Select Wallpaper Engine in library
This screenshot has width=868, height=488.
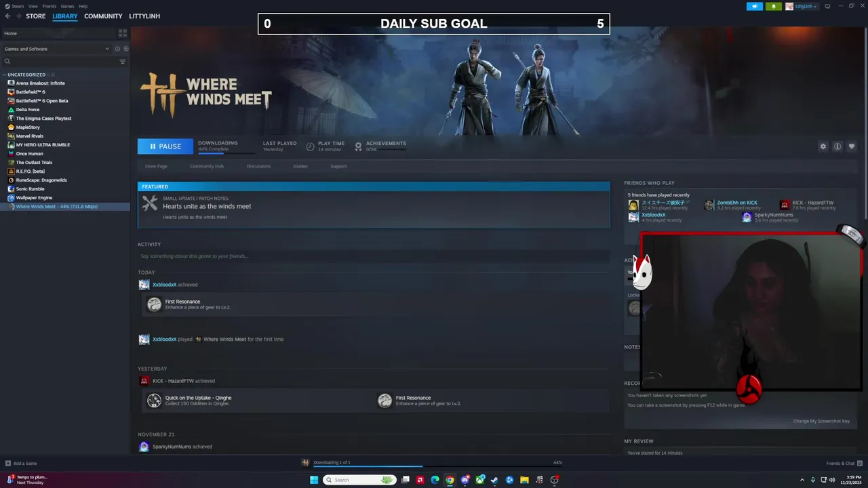tap(34, 198)
